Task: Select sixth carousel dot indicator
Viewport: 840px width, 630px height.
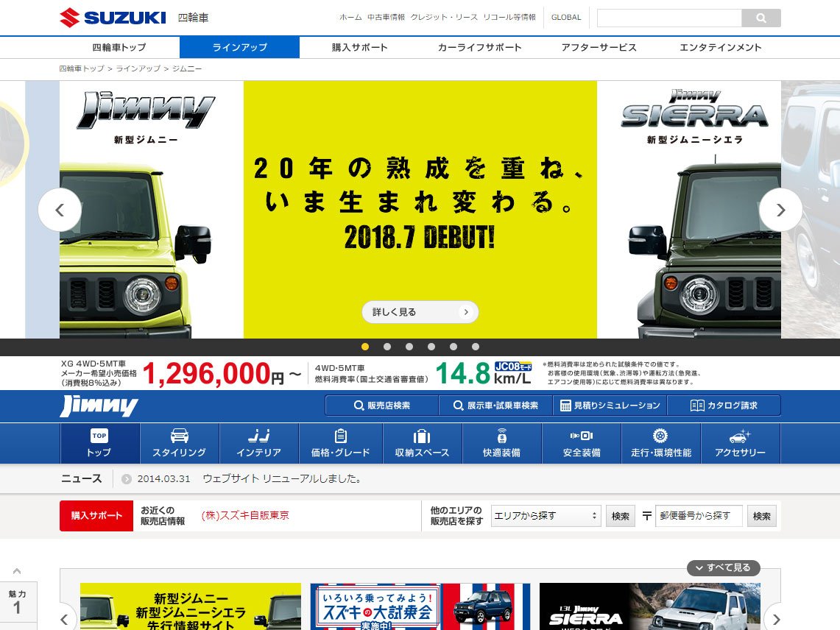Action: click(475, 347)
